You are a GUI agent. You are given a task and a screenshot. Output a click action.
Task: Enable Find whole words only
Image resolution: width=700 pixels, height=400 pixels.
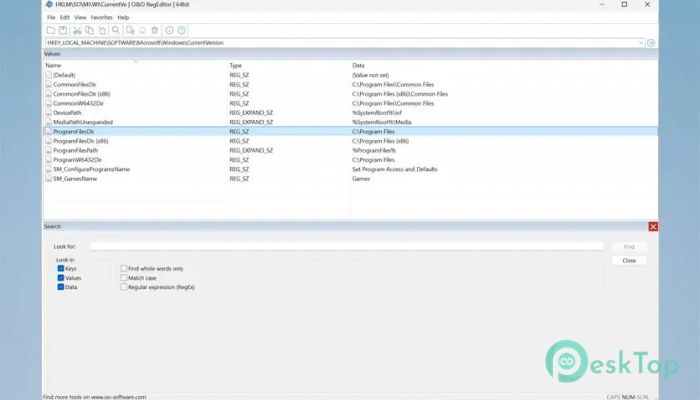pos(124,268)
